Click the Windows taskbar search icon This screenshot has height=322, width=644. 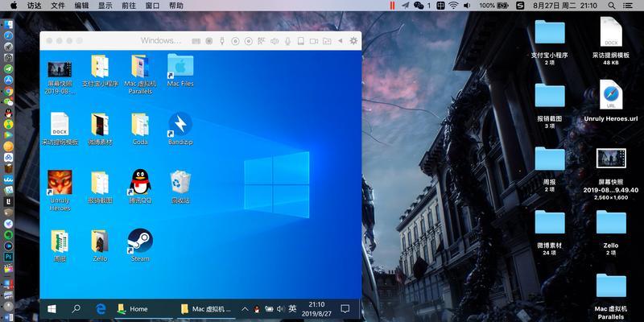tap(76, 309)
